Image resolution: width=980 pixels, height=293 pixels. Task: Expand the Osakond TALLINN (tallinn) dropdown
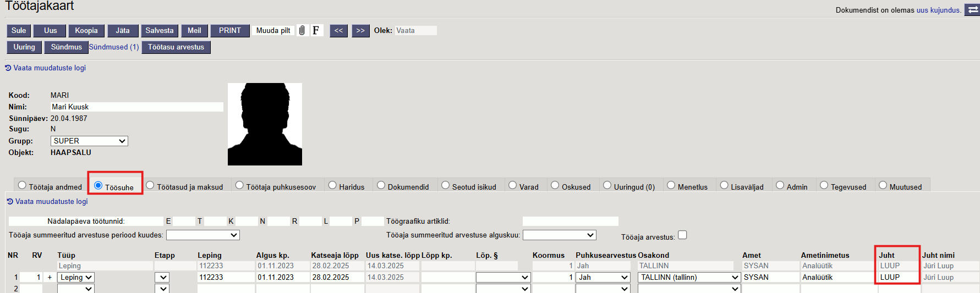(689, 278)
